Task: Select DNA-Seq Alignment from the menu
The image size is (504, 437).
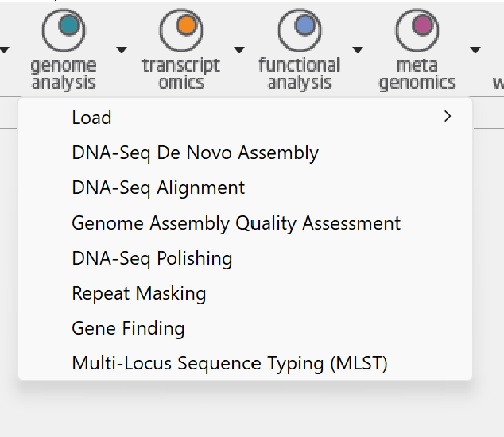Action: click(158, 188)
